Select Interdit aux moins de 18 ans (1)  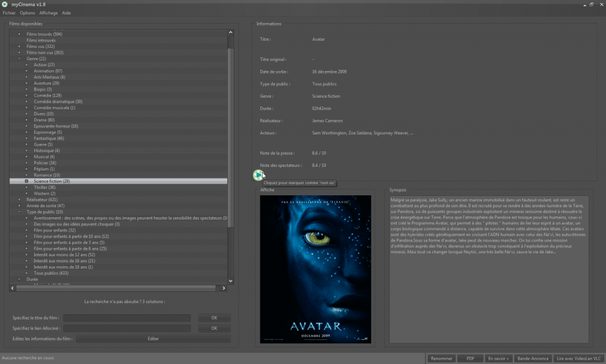coord(63,267)
